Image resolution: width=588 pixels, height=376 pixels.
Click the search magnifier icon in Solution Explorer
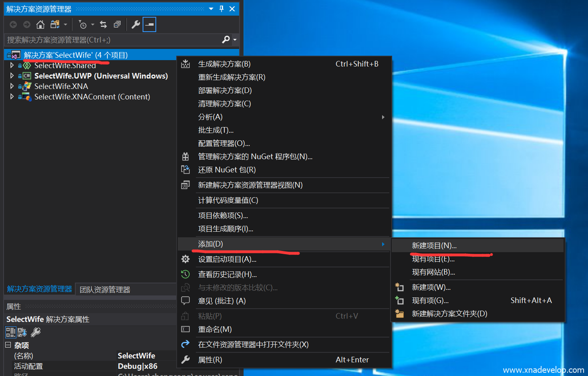(x=226, y=40)
